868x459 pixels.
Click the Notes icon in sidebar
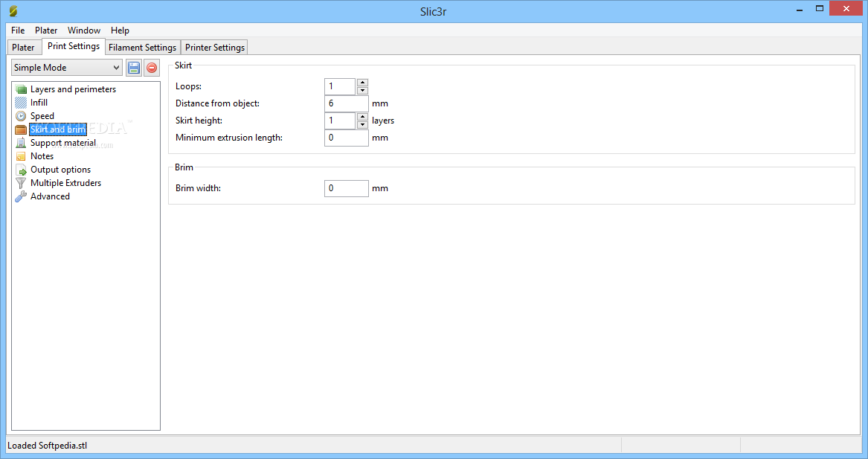point(21,156)
